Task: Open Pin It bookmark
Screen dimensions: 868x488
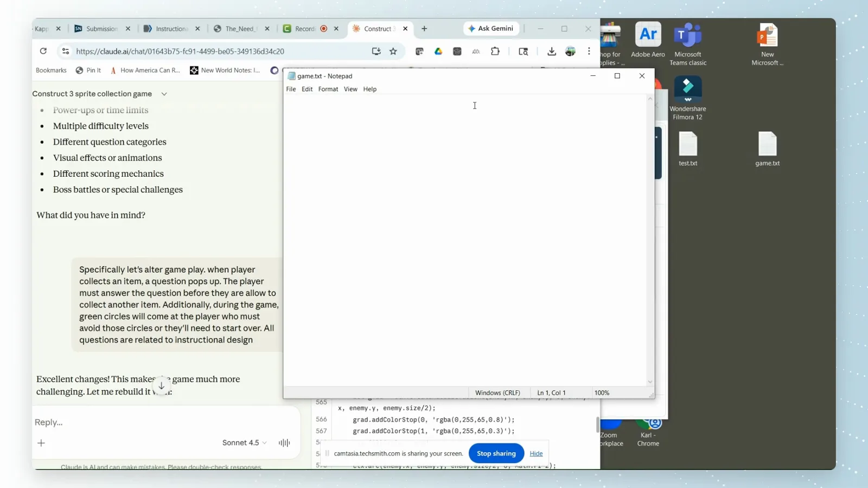Action: coord(88,70)
